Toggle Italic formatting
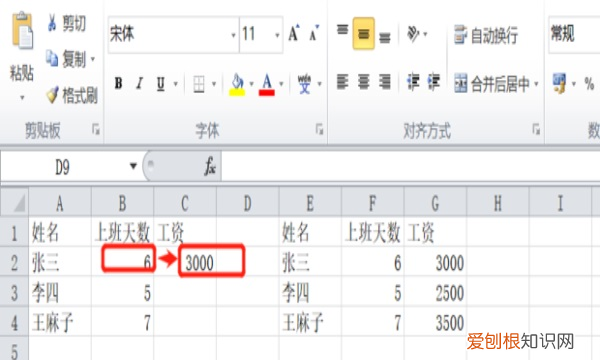 (x=140, y=83)
